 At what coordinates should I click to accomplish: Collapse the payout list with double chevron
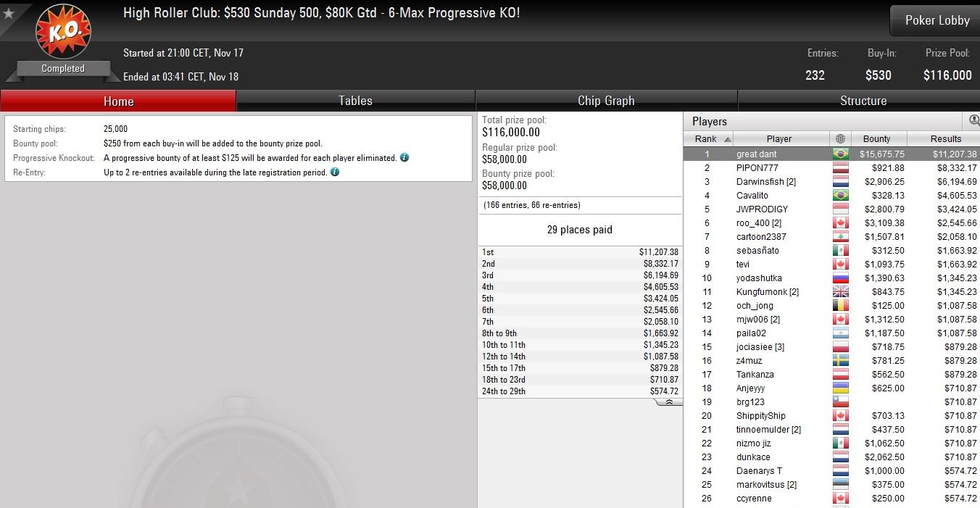tap(668, 401)
